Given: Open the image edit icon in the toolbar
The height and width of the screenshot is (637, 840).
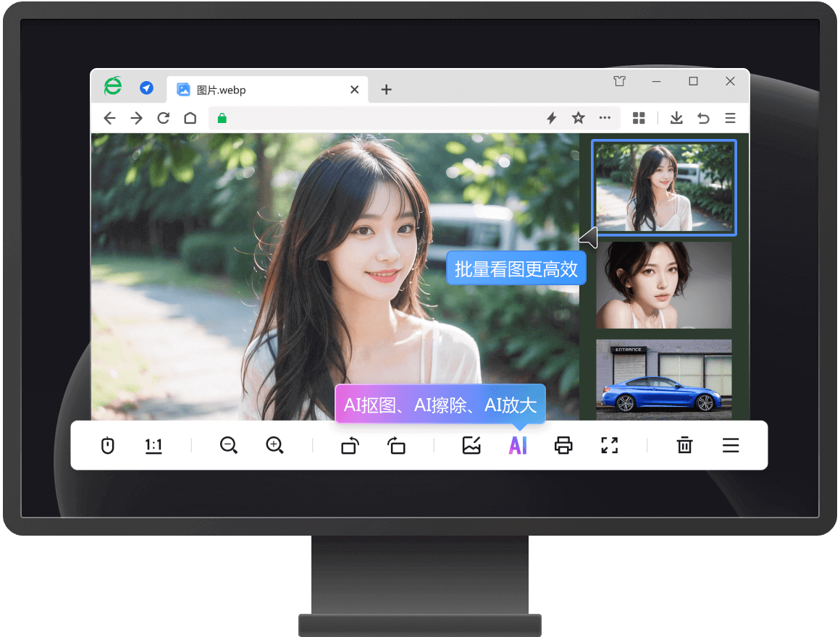Looking at the screenshot, I should pyautogui.click(x=471, y=445).
